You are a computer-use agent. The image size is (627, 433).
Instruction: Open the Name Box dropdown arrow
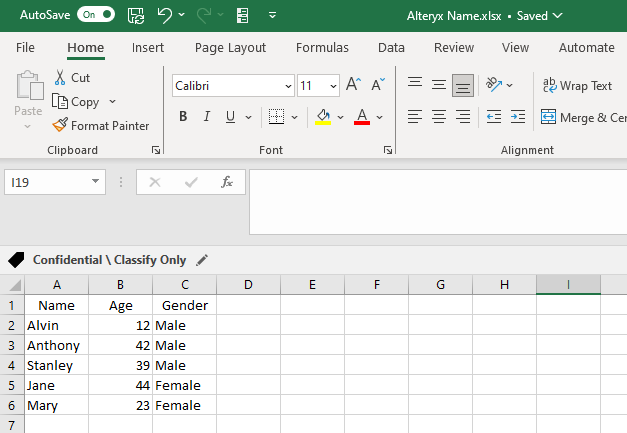(x=96, y=182)
